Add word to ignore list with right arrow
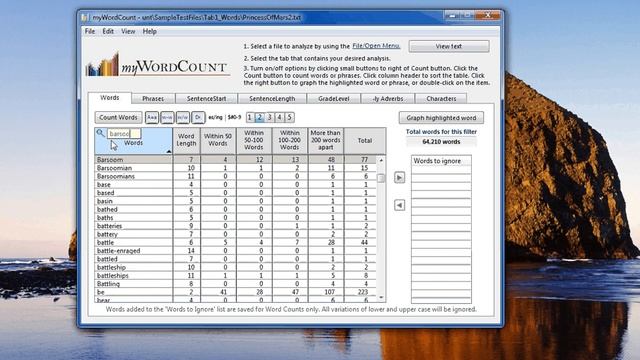The height and width of the screenshot is (360, 640). point(400,178)
